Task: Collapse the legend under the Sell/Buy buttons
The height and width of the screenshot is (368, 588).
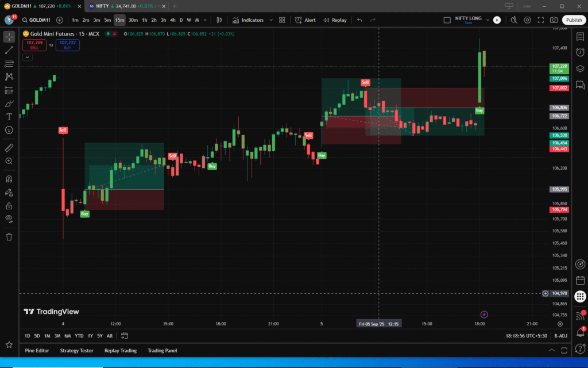Action: [28, 57]
